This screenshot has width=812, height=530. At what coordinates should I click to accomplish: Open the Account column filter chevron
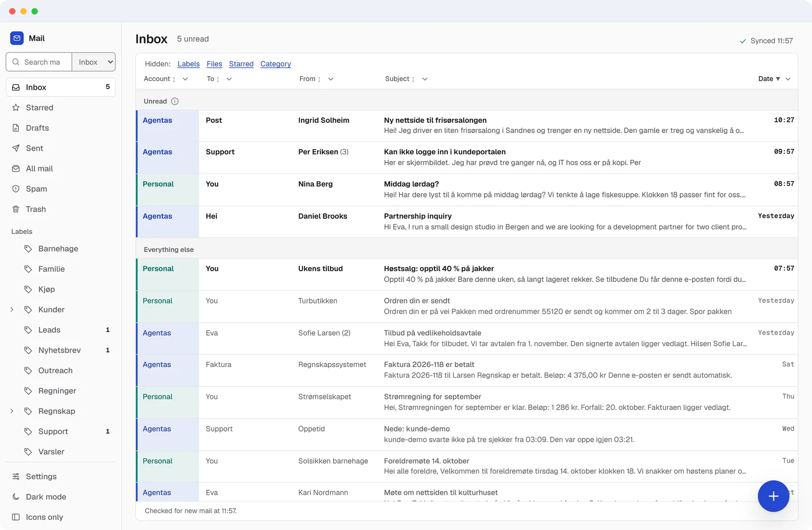pos(185,79)
